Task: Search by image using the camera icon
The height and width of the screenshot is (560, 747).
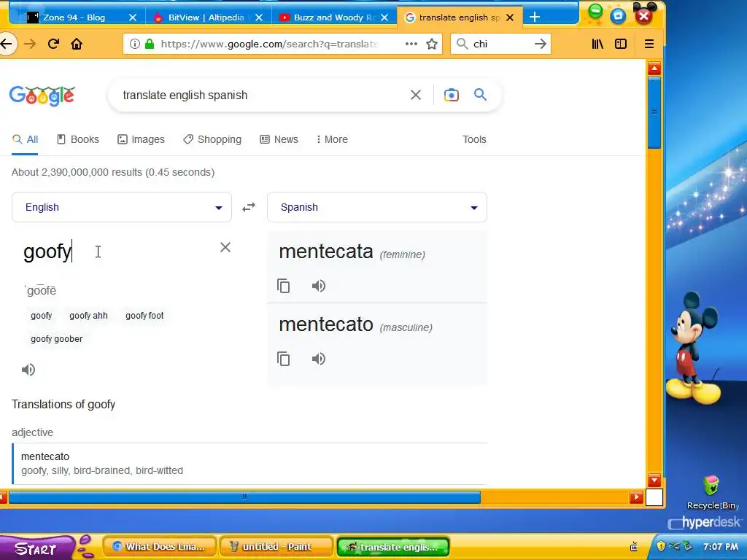Action: click(451, 96)
